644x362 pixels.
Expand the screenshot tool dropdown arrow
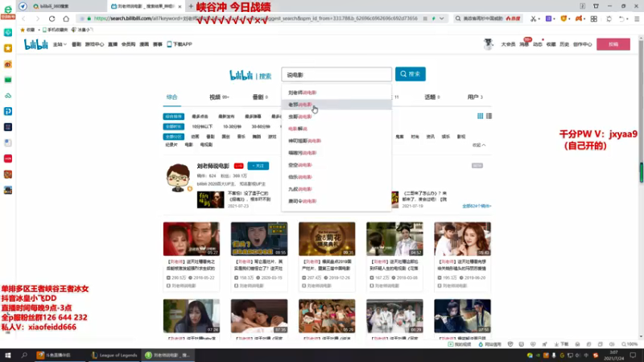[539, 19]
